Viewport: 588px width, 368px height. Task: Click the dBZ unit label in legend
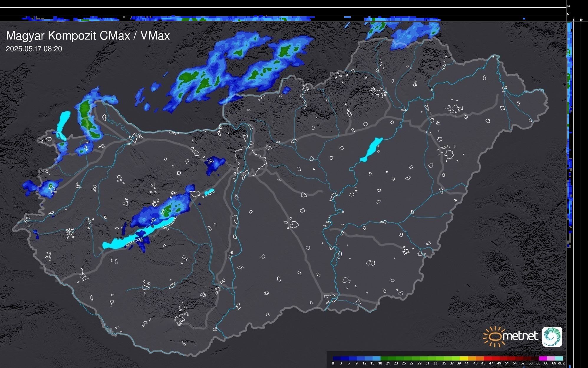561,363
